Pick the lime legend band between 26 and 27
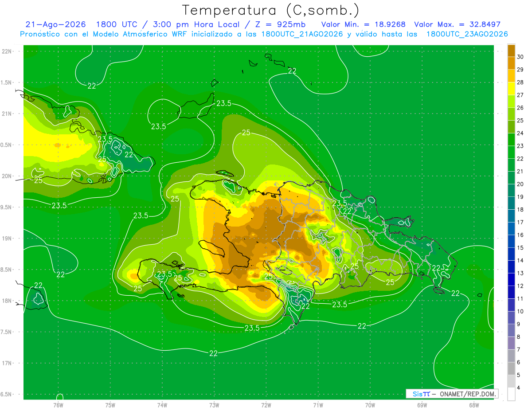The width and height of the screenshot is (532, 411). coord(512,102)
